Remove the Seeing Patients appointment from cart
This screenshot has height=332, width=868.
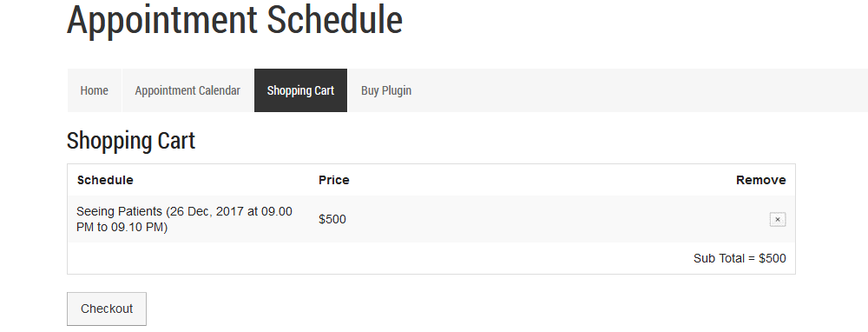(777, 220)
